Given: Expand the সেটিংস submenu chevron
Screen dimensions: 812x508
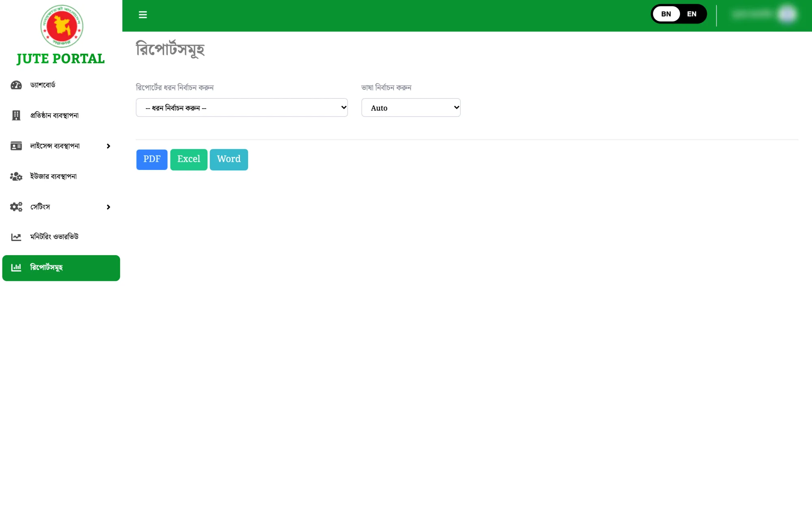Looking at the screenshot, I should [108, 207].
